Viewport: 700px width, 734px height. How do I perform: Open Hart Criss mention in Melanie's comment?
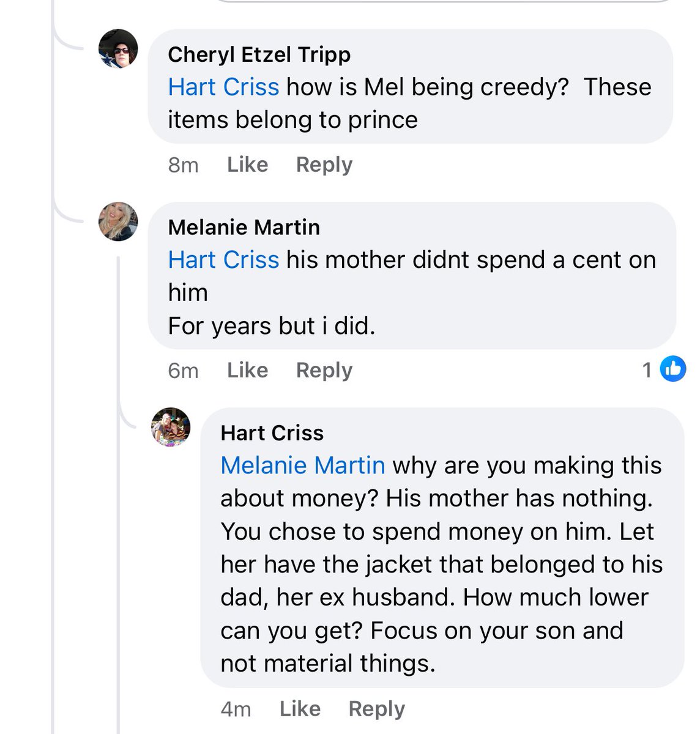(223, 260)
